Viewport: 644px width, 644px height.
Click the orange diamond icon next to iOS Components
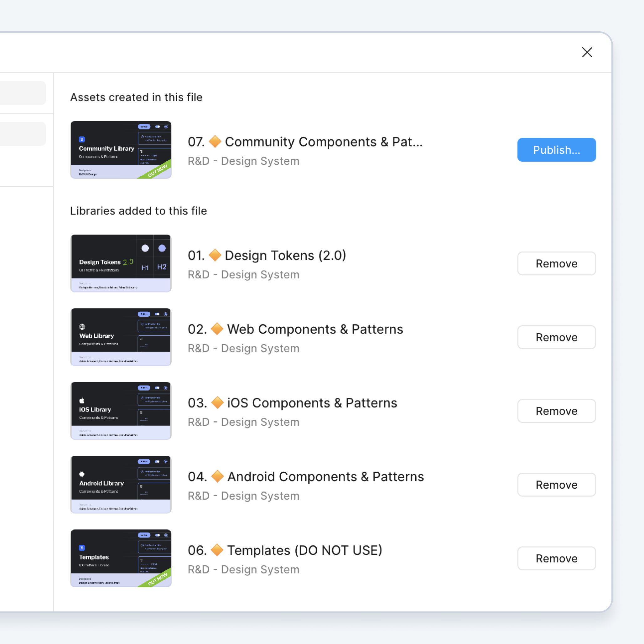point(217,402)
